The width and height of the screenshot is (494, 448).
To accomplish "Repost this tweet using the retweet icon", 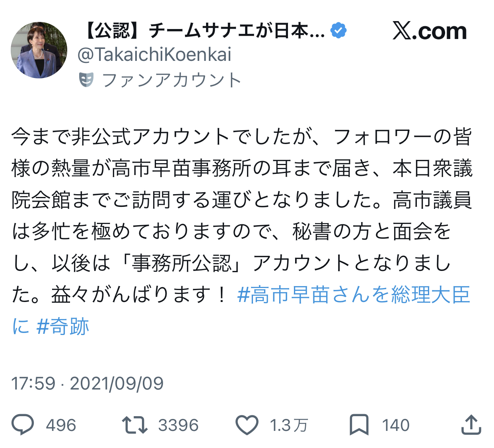I will (134, 425).
